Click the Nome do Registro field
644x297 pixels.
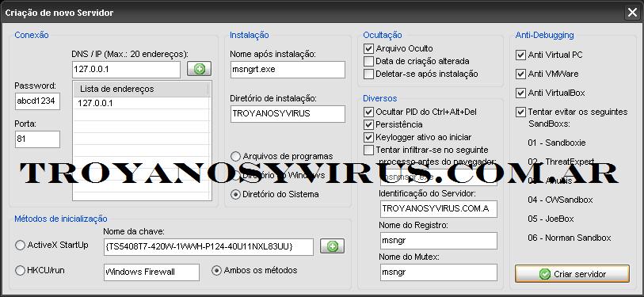pyautogui.click(x=439, y=240)
